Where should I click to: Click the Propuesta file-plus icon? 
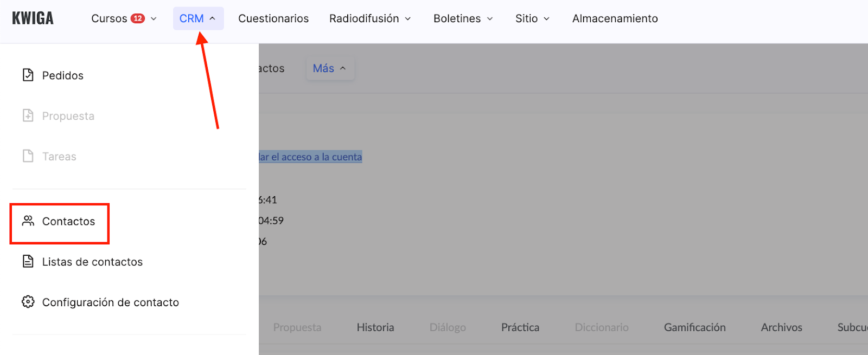coord(28,115)
